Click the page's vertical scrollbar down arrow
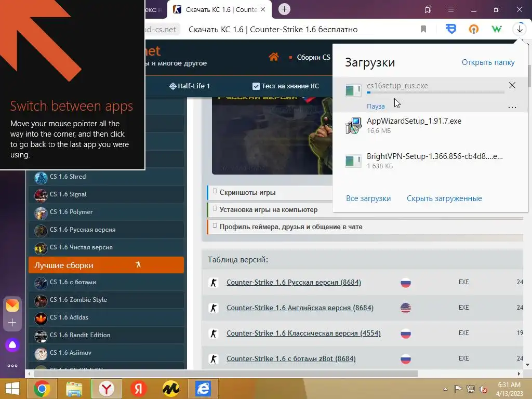Viewport: 532px width, 399px height. pyautogui.click(x=527, y=365)
